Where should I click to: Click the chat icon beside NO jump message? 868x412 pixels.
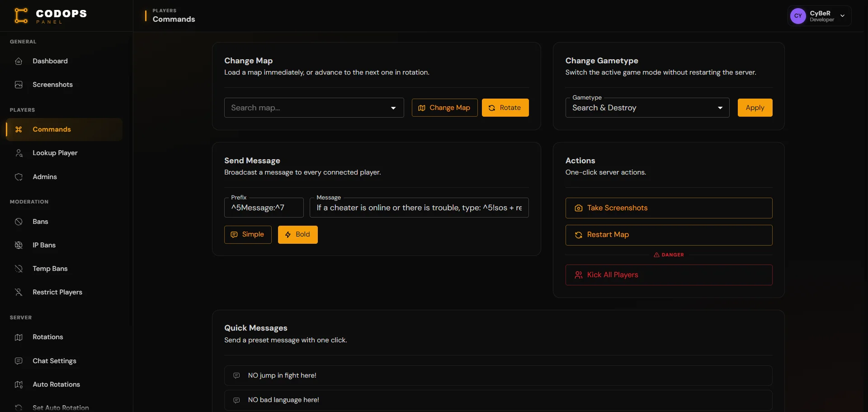(236, 375)
